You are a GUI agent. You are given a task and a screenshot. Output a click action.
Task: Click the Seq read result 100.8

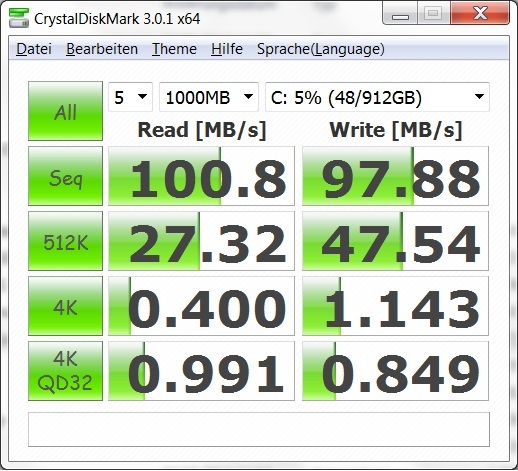pos(201,176)
